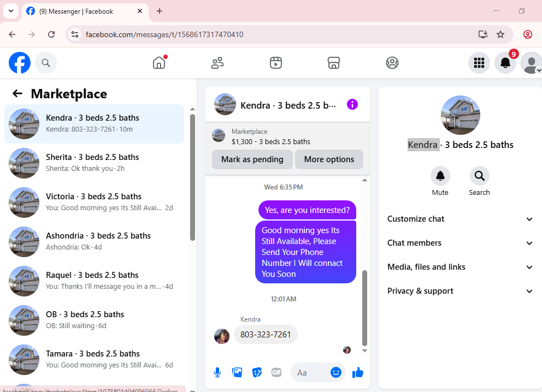Screen dimensions: 542x392
Task: Expand Customize chat section
Action: pyautogui.click(x=460, y=219)
